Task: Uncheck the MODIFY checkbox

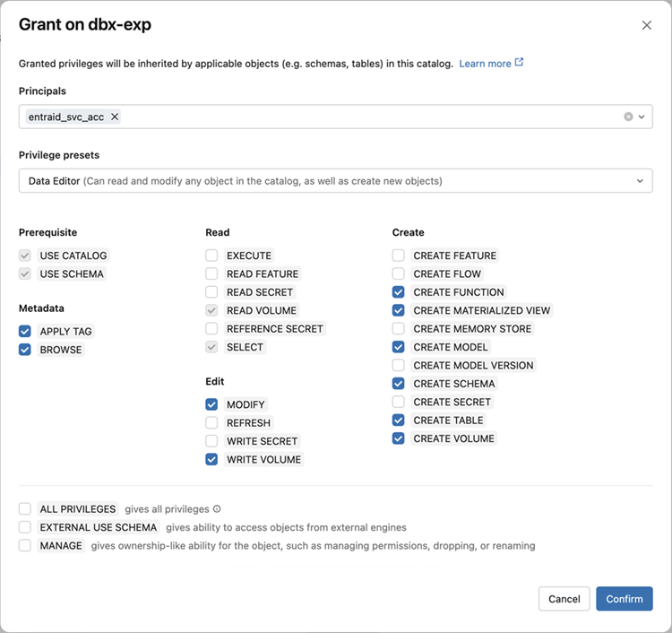Action: click(211, 404)
